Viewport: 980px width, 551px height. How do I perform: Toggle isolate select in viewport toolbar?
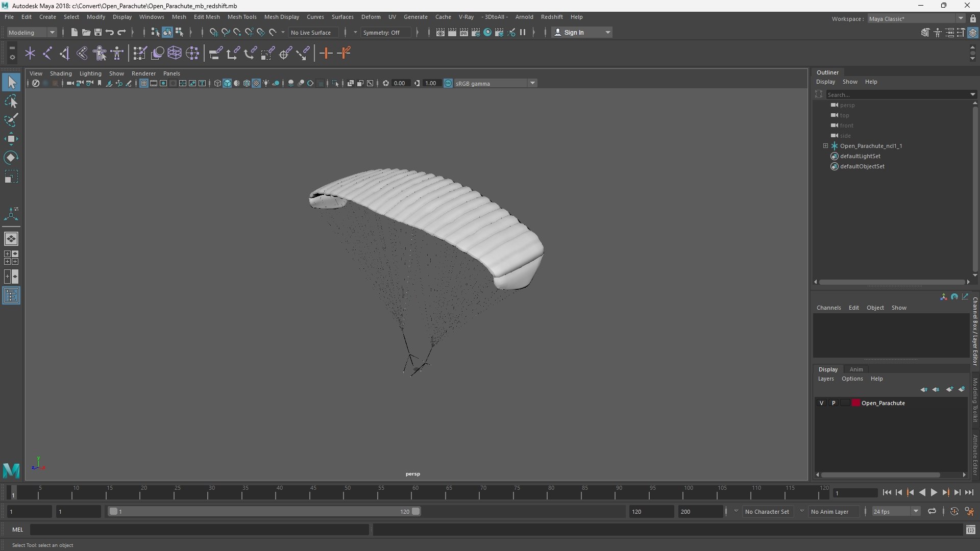click(x=335, y=83)
